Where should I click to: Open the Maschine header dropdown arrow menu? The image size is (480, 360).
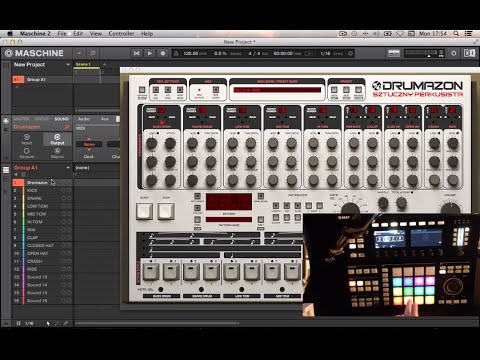click(x=79, y=53)
